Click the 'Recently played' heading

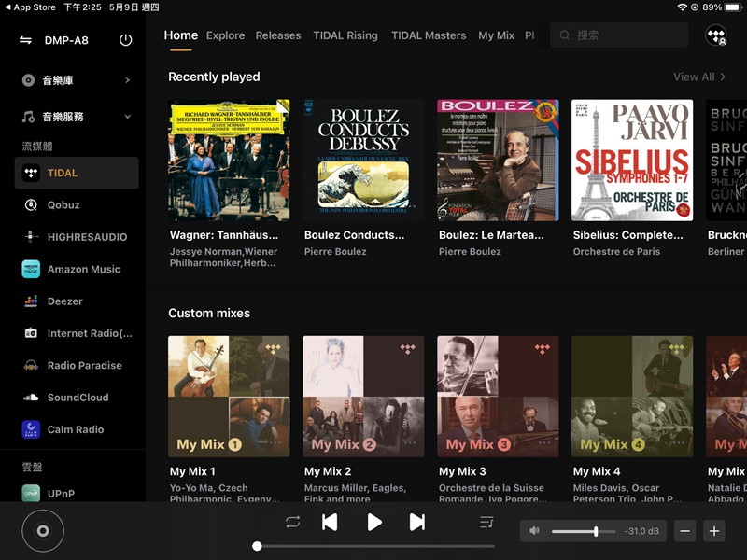214,77
